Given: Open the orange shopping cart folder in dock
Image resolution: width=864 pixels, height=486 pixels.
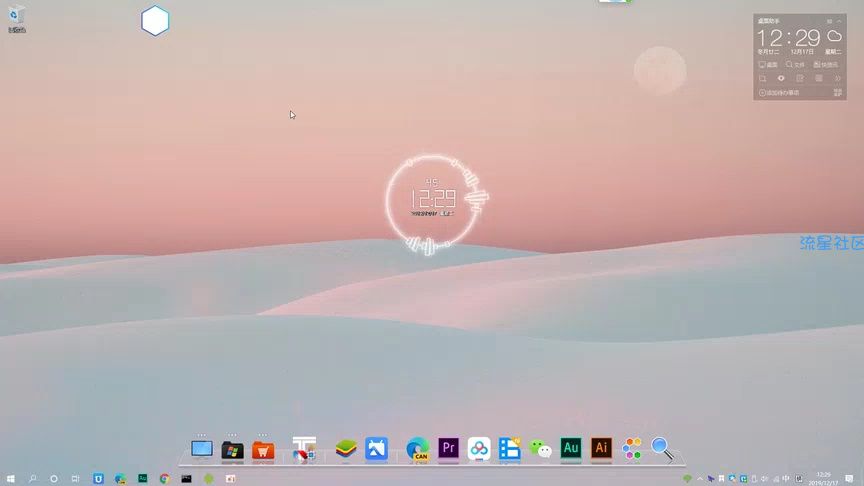Looking at the screenshot, I should tap(263, 450).
